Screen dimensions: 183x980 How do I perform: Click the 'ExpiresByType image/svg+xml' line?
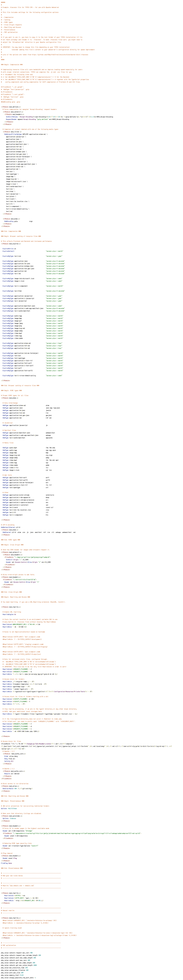tap(33, 328)
